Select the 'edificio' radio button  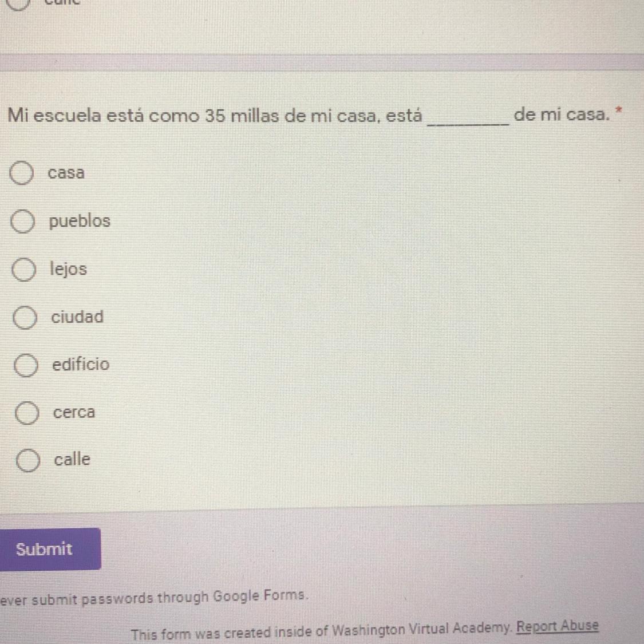[x=26, y=365]
